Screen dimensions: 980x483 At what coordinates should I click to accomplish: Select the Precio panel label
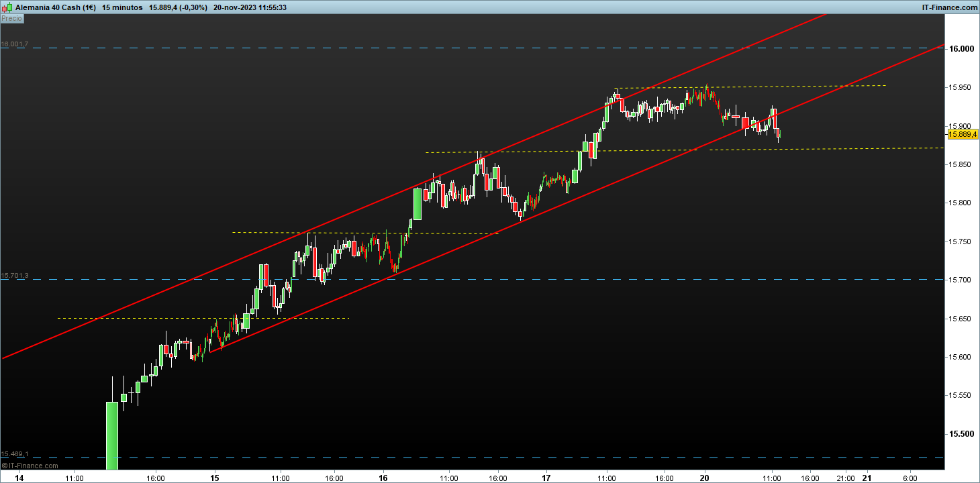[12, 19]
